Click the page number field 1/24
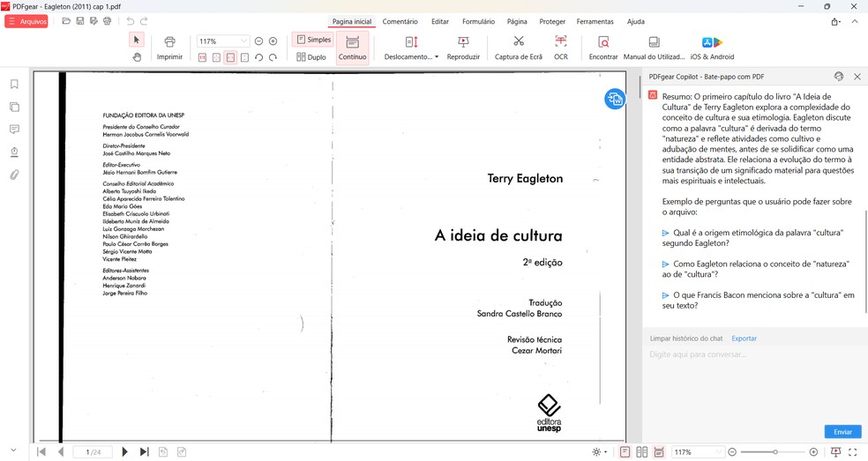Image resolution: width=868 pixels, height=461 pixels. coord(93,452)
